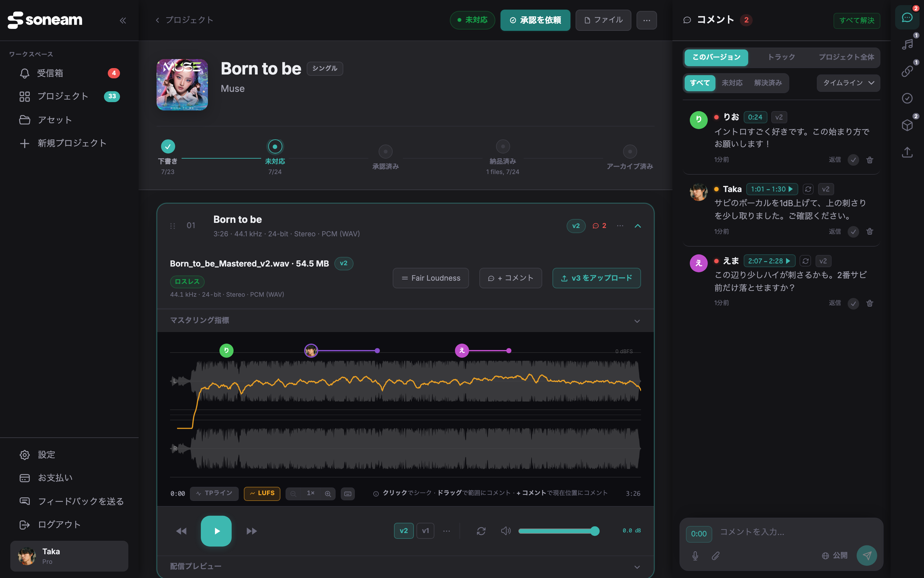This screenshot has height=578, width=924.
Task: Filter comments by 未対応
Action: [x=732, y=83]
